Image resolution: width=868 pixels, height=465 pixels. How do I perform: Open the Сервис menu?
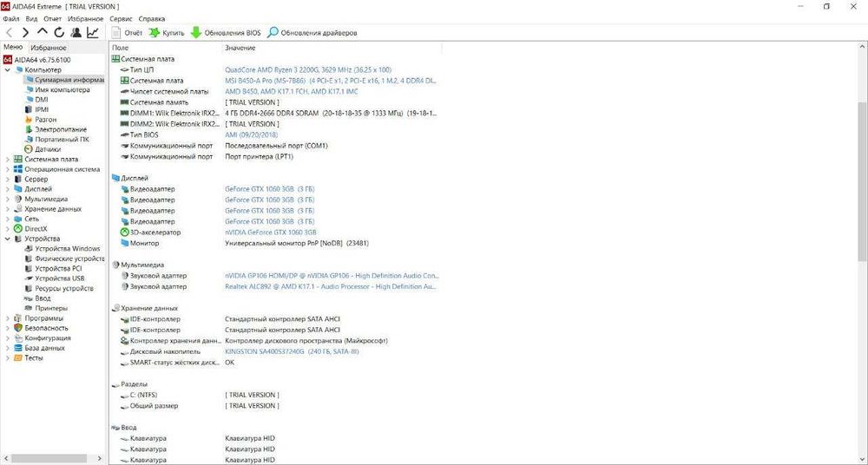point(121,19)
